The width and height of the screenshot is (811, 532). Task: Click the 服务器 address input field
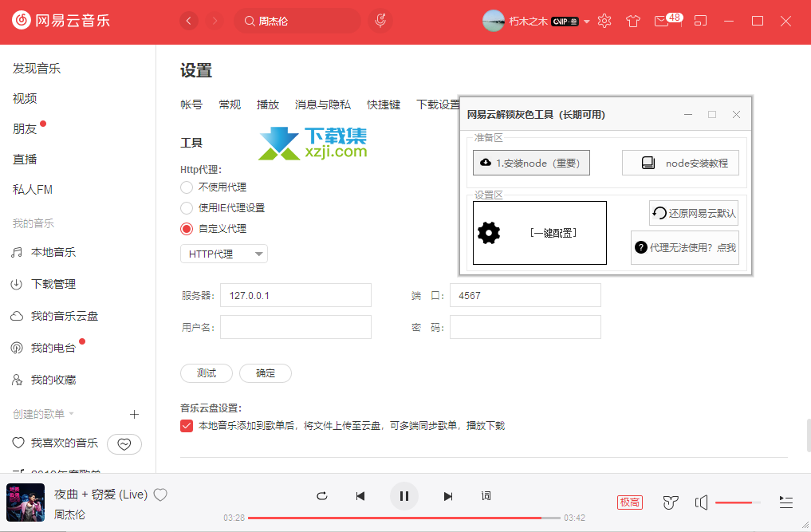tap(296, 295)
